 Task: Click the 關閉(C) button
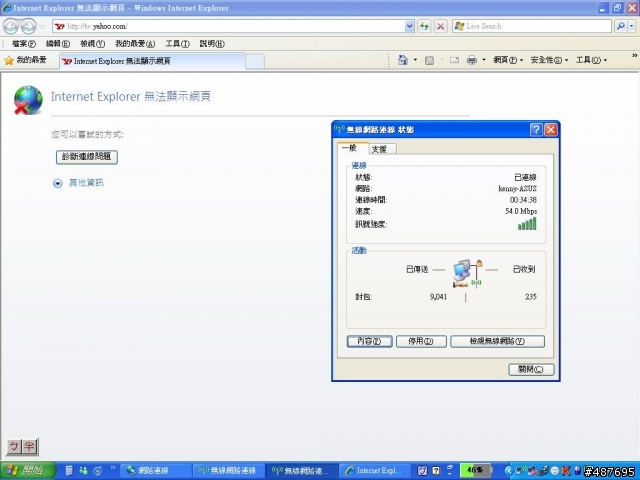pos(531,369)
